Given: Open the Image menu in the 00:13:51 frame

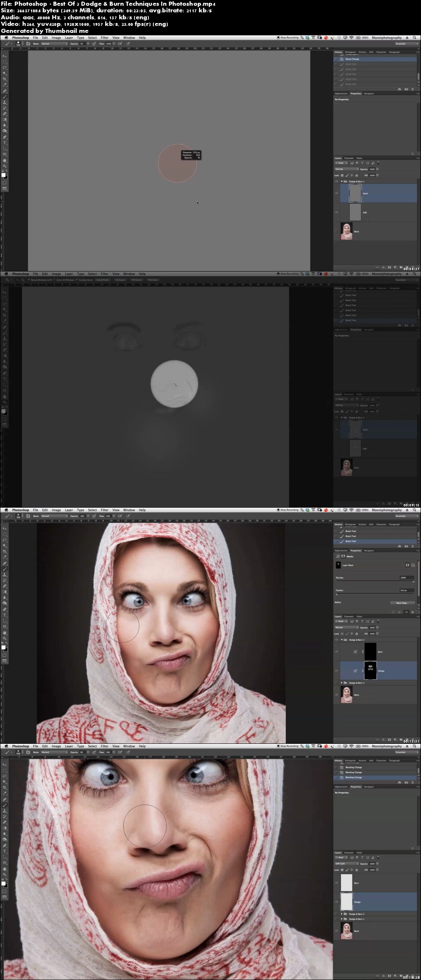Looking at the screenshot, I should pyautogui.click(x=56, y=510).
